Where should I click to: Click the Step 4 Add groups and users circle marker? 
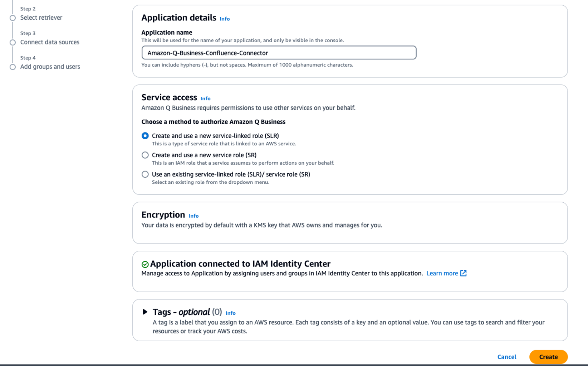pyautogui.click(x=13, y=67)
